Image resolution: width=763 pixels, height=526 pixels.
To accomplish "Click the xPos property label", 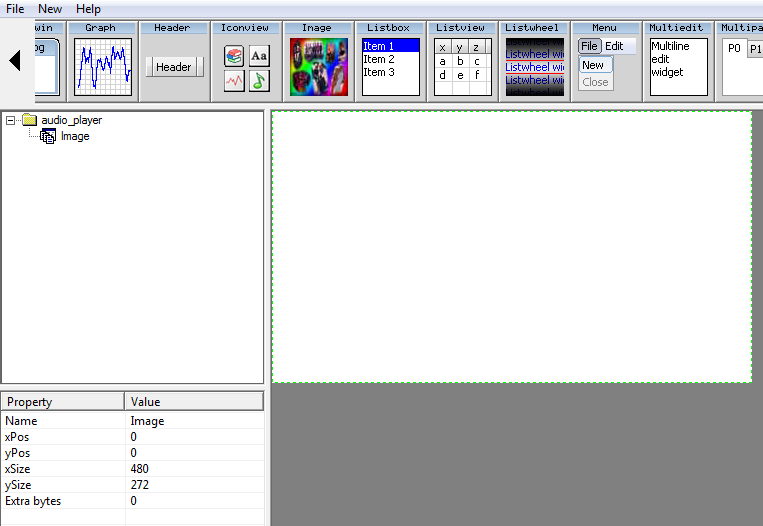I will tap(17, 436).
